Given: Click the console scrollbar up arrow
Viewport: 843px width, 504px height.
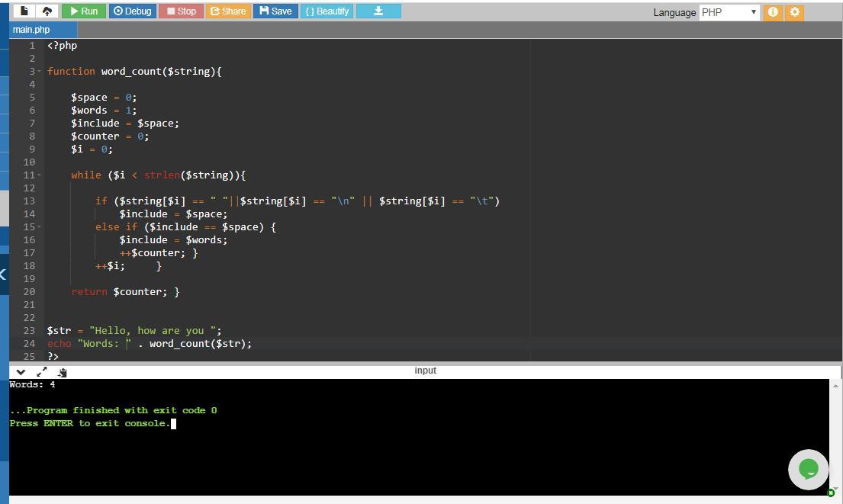Looking at the screenshot, I should point(835,385).
